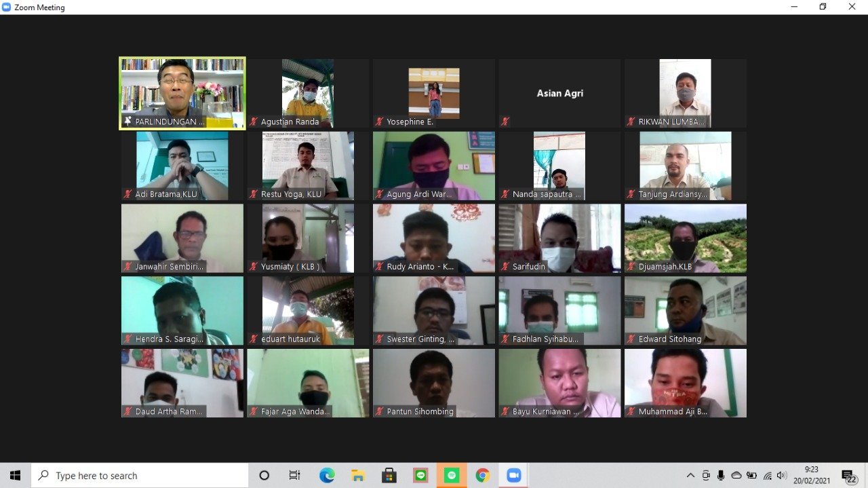The height and width of the screenshot is (488, 868).
Task: Open File Explorer from the taskbar
Action: point(358,476)
